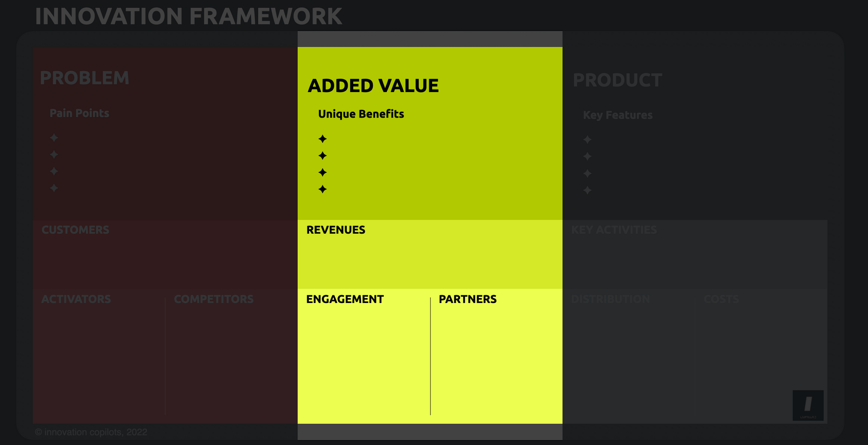Viewport: 868px width, 445px height.
Task: Click the INNOVATION FRAMEWORK title
Action: click(x=188, y=16)
